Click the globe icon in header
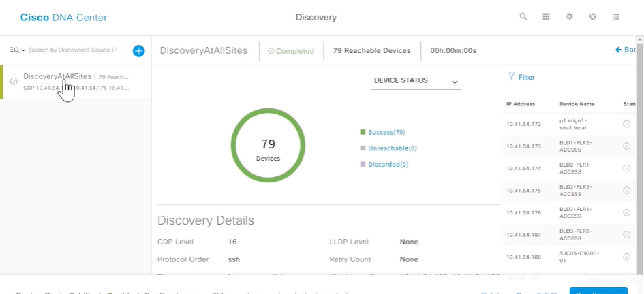 (x=592, y=16)
